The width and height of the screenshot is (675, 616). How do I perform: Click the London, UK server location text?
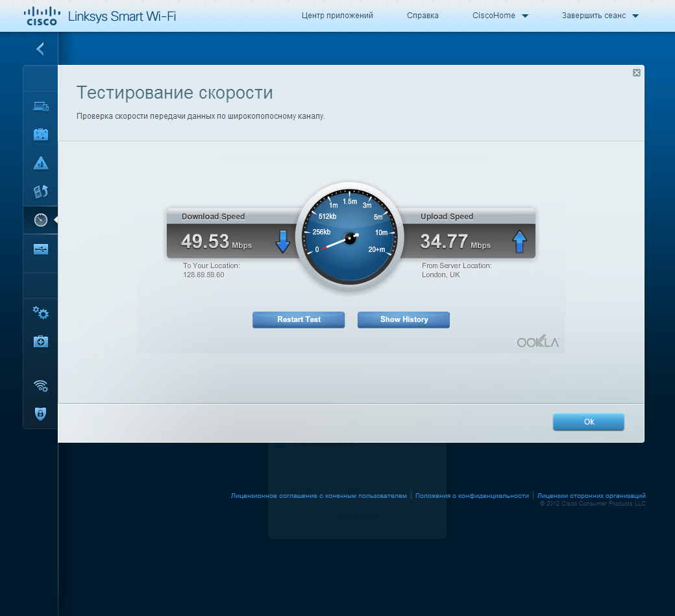click(441, 275)
